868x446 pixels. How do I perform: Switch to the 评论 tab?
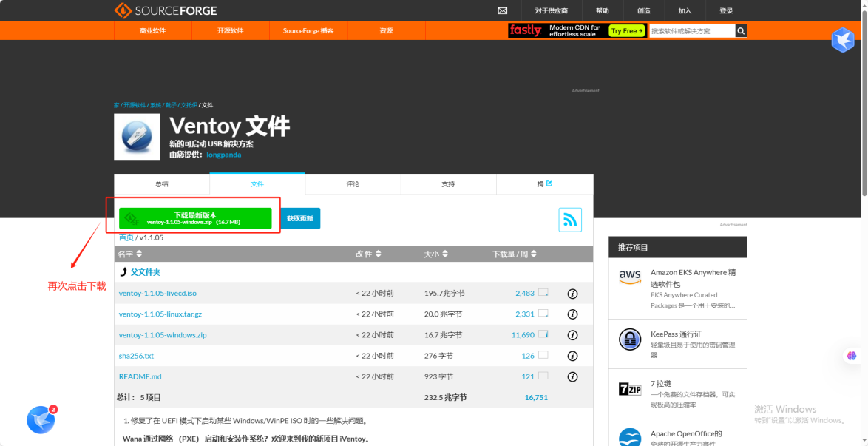[353, 184]
